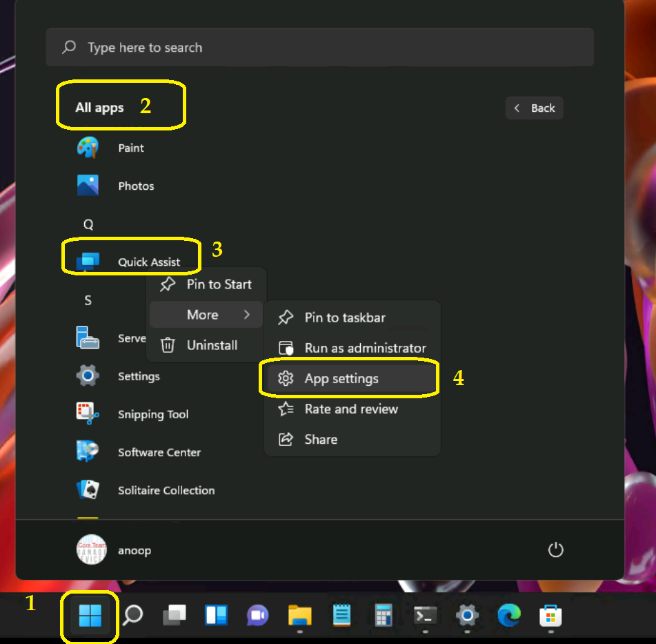Jump to letter S section header
The image size is (656, 644).
[x=88, y=300]
